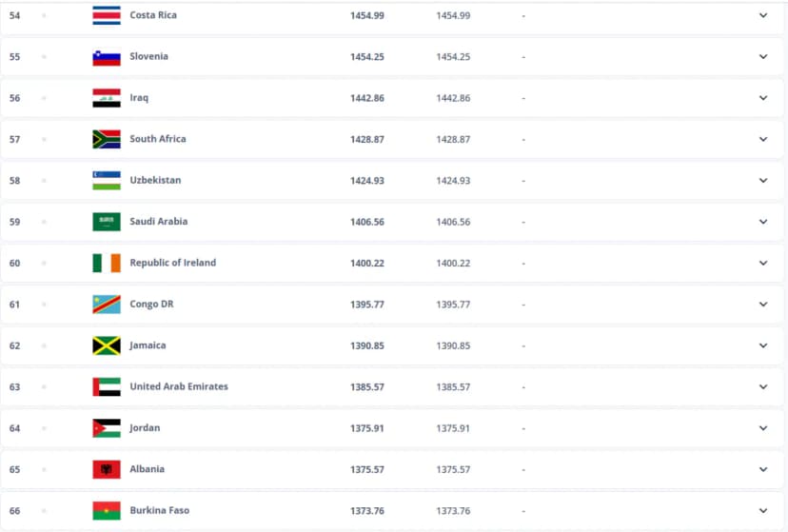Image resolution: width=788 pixels, height=532 pixels.
Task: Click the Uzbekistan flag icon
Action: [x=107, y=181]
